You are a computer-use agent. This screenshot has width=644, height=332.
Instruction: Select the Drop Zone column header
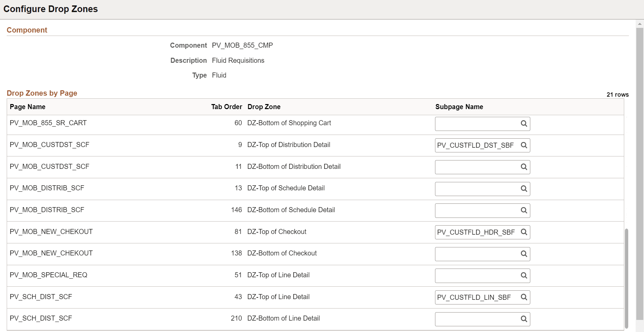(x=264, y=107)
